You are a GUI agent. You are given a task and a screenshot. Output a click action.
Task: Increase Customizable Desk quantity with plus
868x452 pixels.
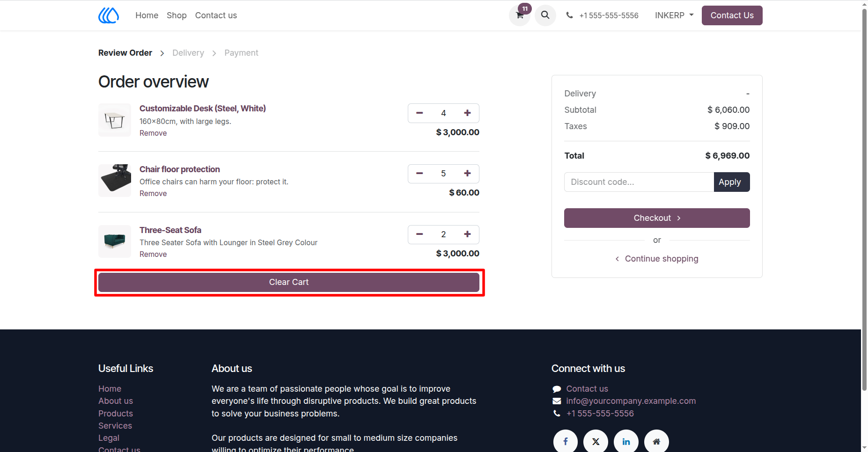pos(467,113)
